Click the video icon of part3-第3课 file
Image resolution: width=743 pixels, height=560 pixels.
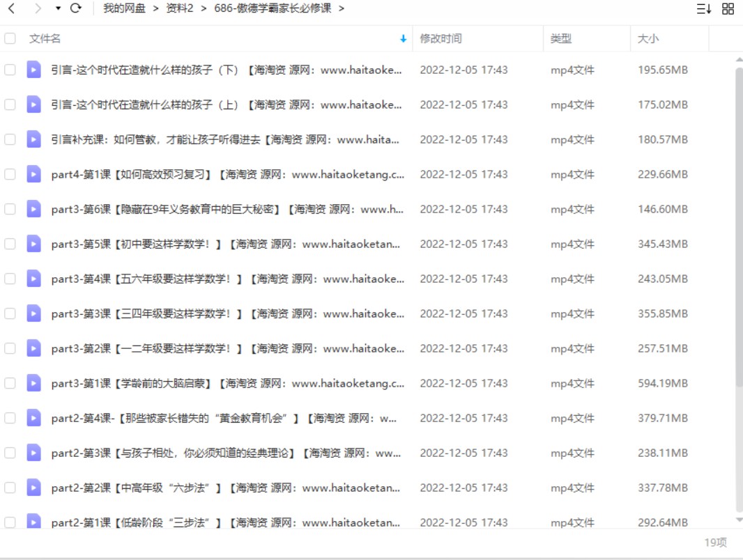pos(33,313)
